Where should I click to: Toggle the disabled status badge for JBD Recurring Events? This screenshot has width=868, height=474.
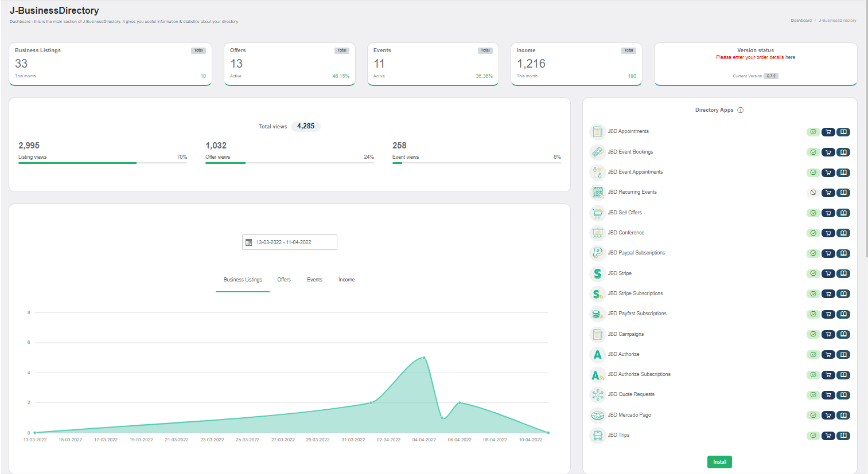pos(813,193)
